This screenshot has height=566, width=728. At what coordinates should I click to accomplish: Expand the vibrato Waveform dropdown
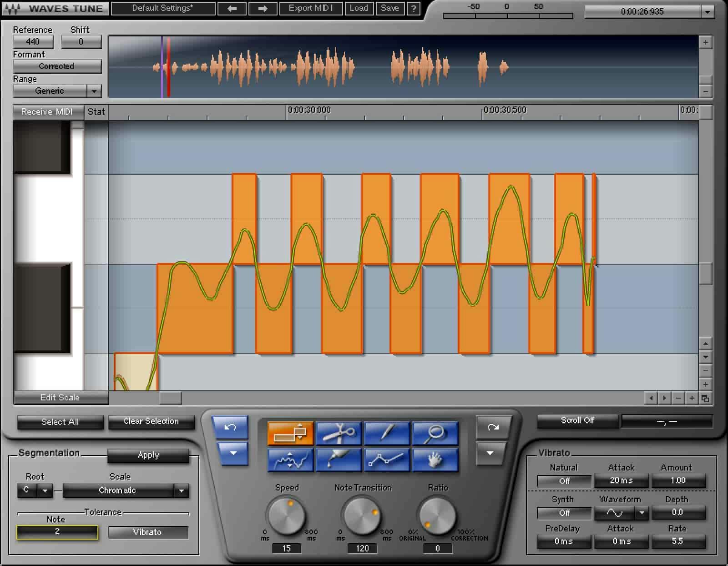tap(642, 513)
